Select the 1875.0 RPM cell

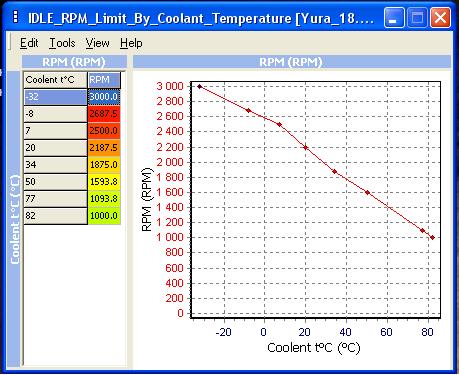click(x=104, y=165)
